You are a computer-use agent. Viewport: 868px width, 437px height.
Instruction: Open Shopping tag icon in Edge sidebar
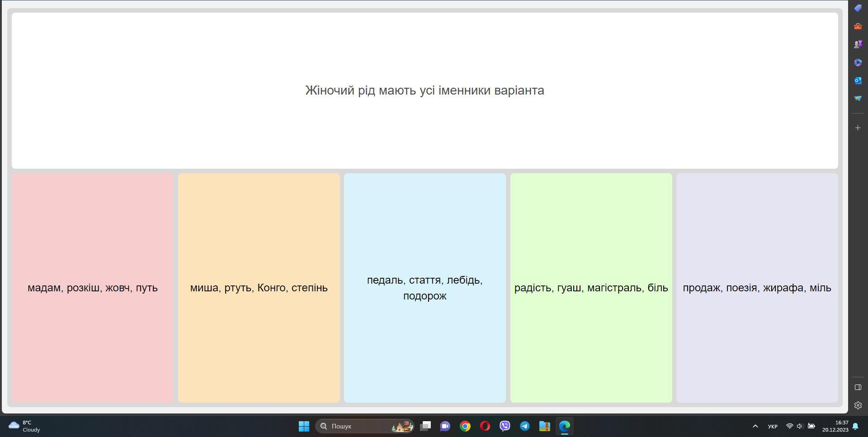[x=858, y=8]
